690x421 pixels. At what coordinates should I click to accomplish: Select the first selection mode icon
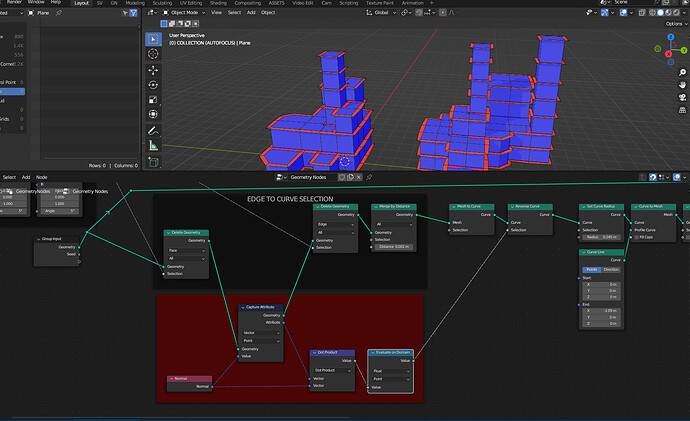coord(164,24)
